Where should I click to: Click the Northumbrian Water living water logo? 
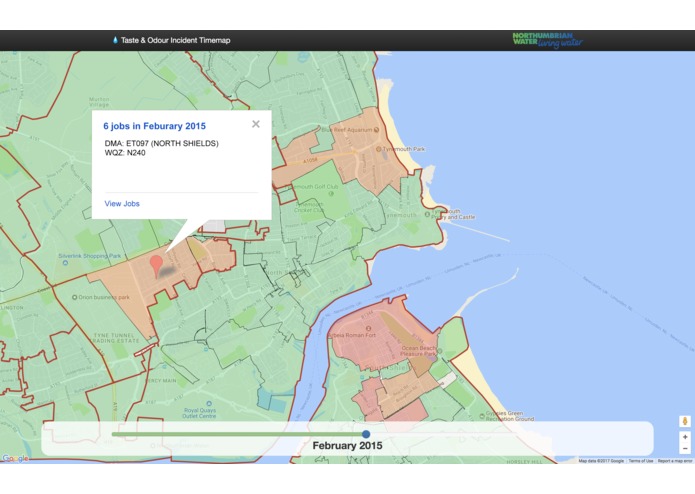(x=547, y=40)
